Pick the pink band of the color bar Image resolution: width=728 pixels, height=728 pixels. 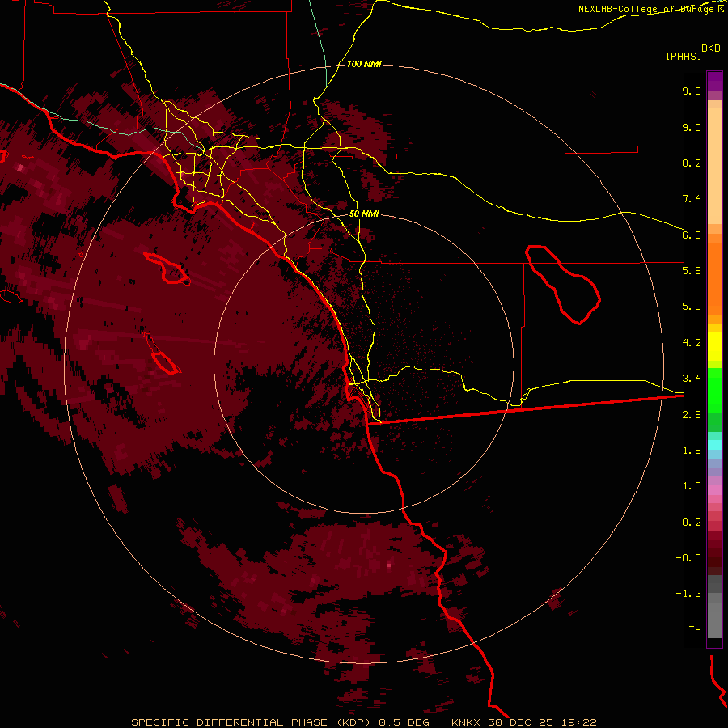714,490
